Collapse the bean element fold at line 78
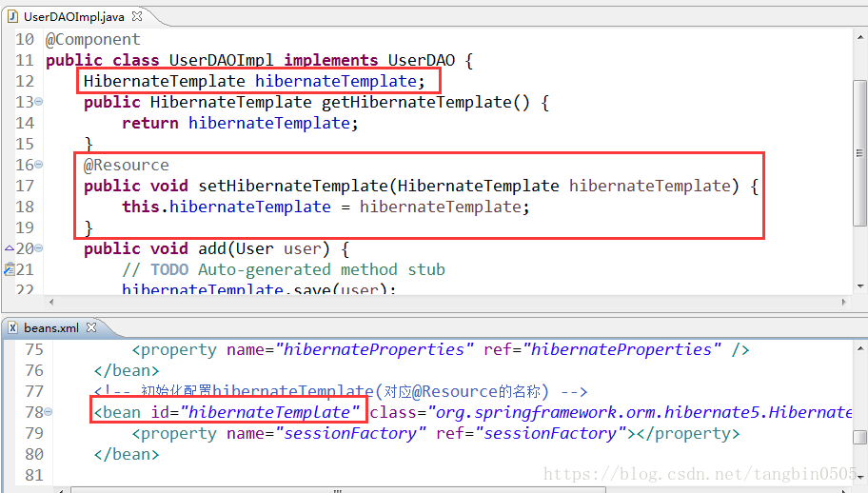This screenshot has height=493, width=868. coord(49,412)
